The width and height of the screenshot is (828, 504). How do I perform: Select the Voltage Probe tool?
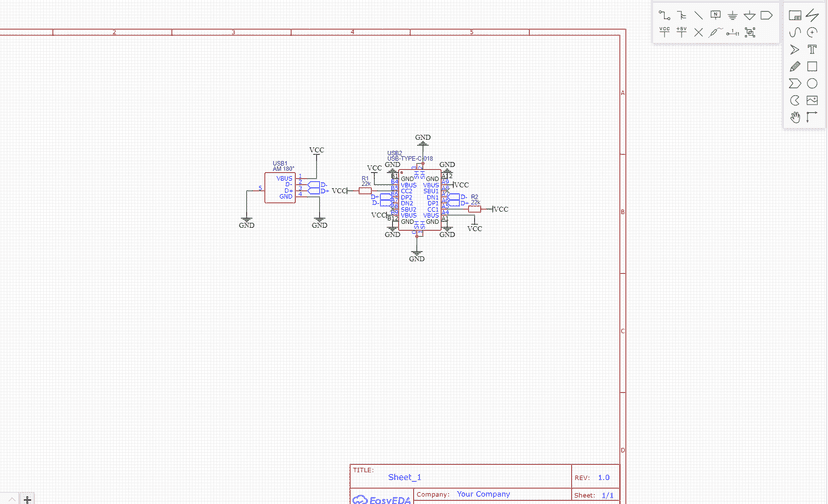715,32
